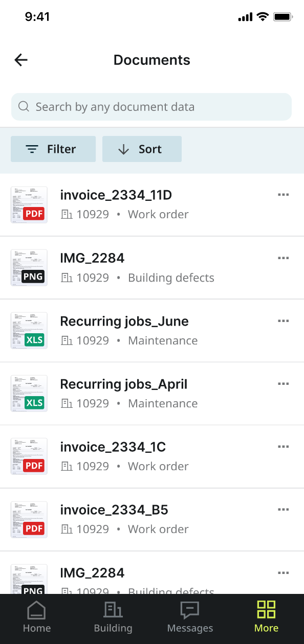Open the Sort options
Image resolution: width=304 pixels, height=644 pixels.
click(x=142, y=149)
